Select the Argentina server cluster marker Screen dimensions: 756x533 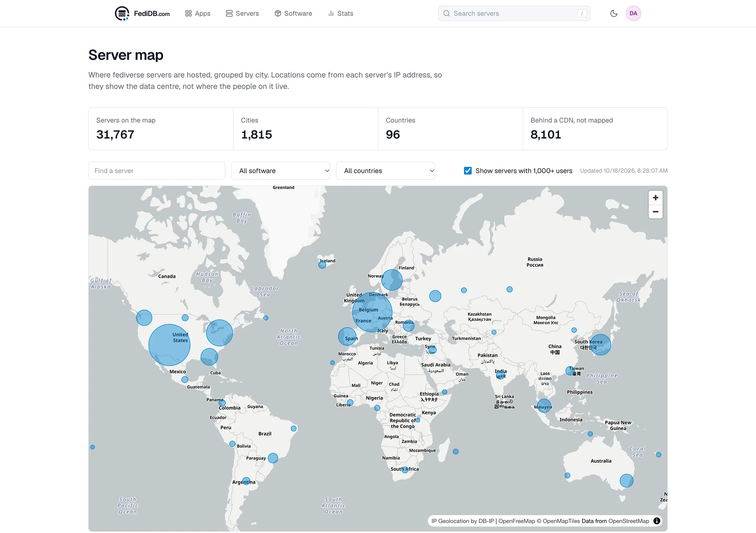coord(246,481)
